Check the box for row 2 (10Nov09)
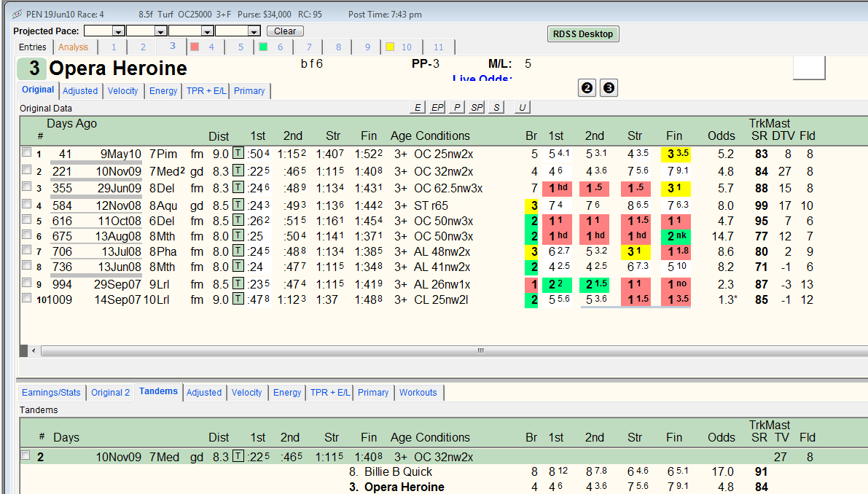868x494 pixels. [26, 170]
